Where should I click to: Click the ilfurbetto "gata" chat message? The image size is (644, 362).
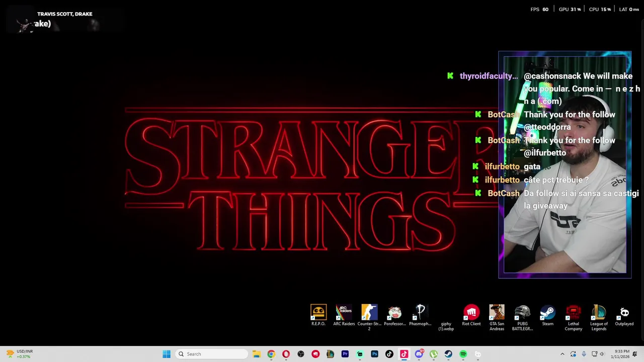tap(532, 166)
